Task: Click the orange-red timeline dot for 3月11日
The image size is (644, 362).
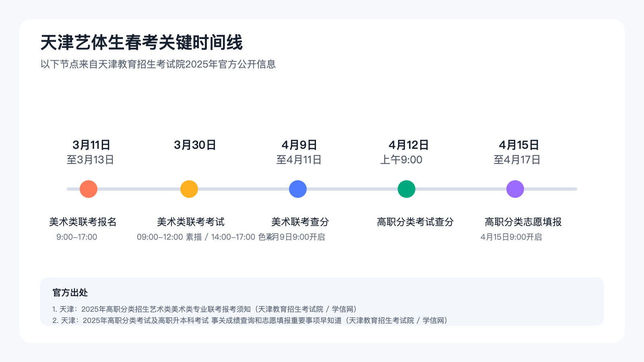Action: 89,189
